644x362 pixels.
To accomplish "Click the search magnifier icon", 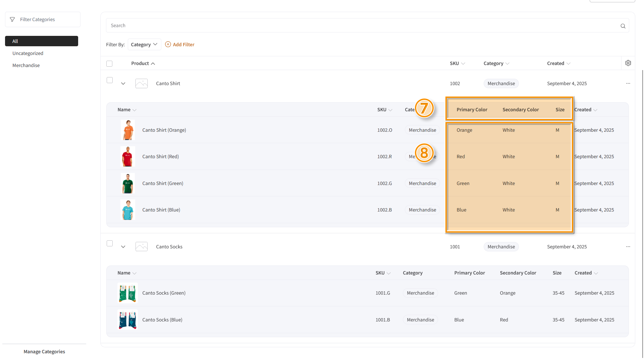I will point(623,26).
